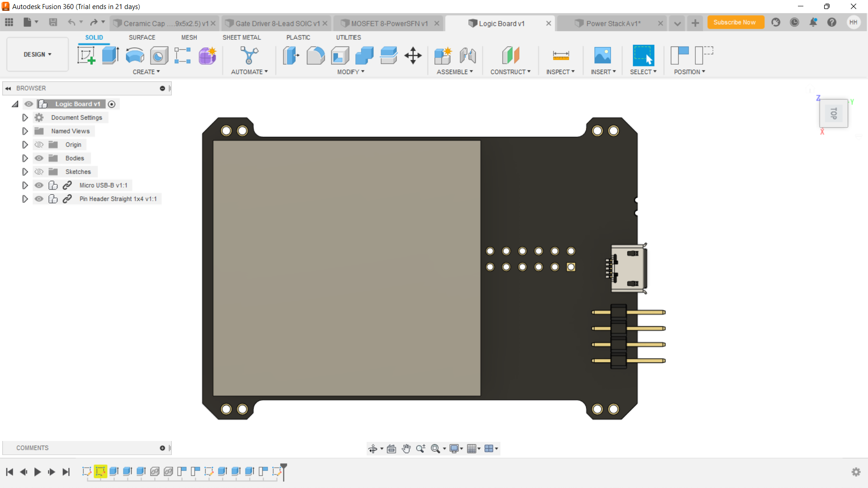Open the Shell tool in Modify
Image resolution: width=868 pixels, height=488 pixels.
(340, 56)
